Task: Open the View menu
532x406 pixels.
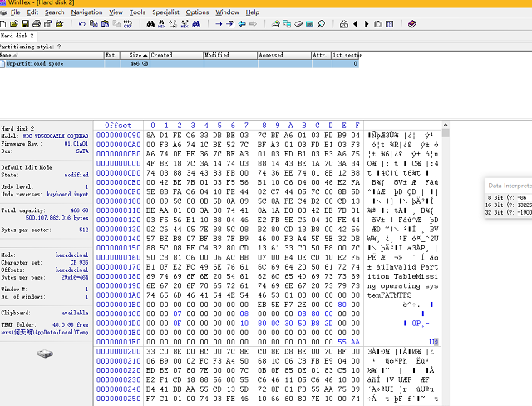Action: click(116, 12)
